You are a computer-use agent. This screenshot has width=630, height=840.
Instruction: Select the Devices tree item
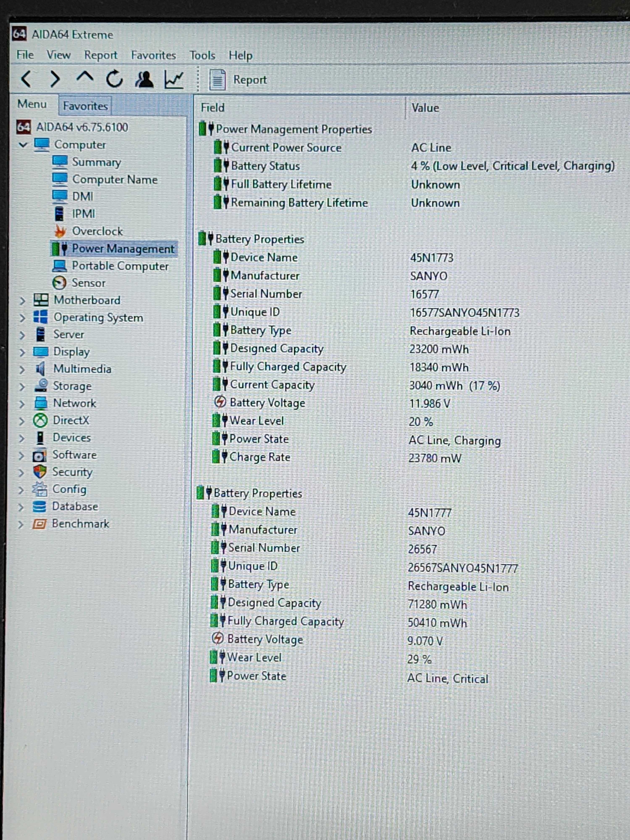[x=71, y=437]
